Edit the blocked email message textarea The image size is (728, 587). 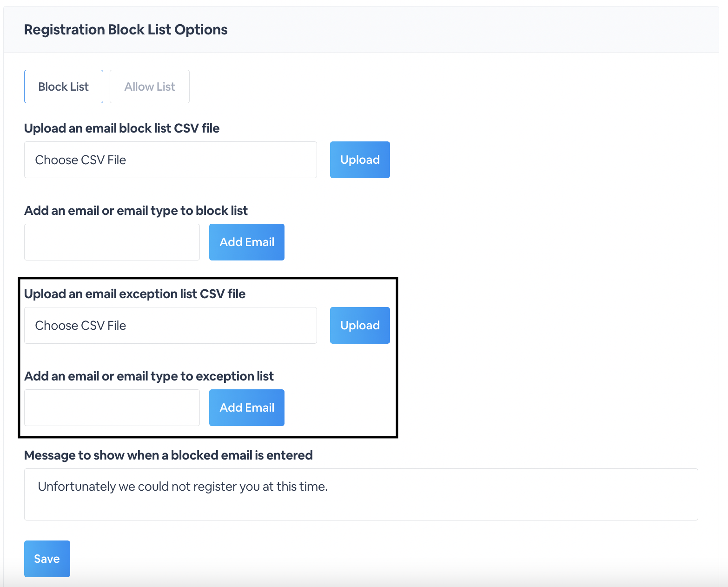[x=361, y=494]
